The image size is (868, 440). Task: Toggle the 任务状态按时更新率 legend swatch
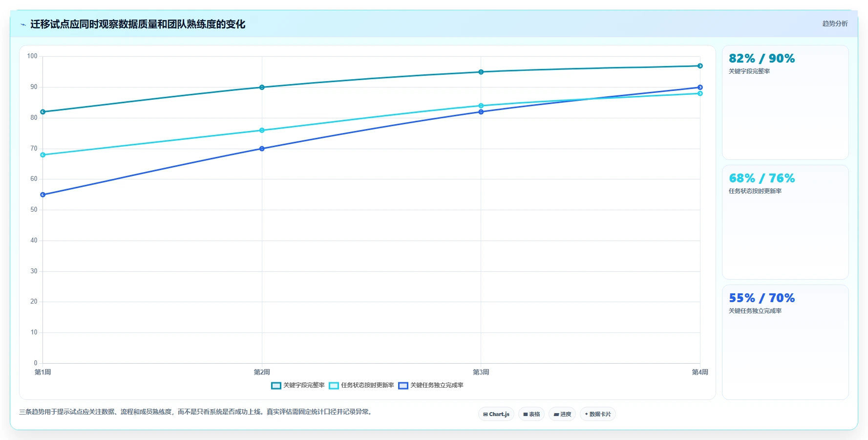[334, 386]
